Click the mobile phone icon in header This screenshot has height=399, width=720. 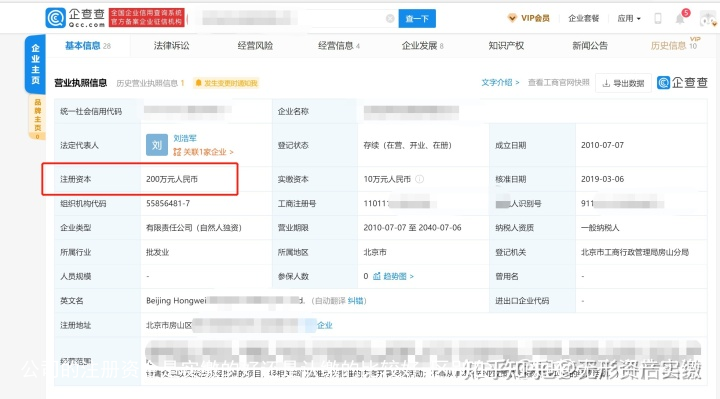(658, 18)
